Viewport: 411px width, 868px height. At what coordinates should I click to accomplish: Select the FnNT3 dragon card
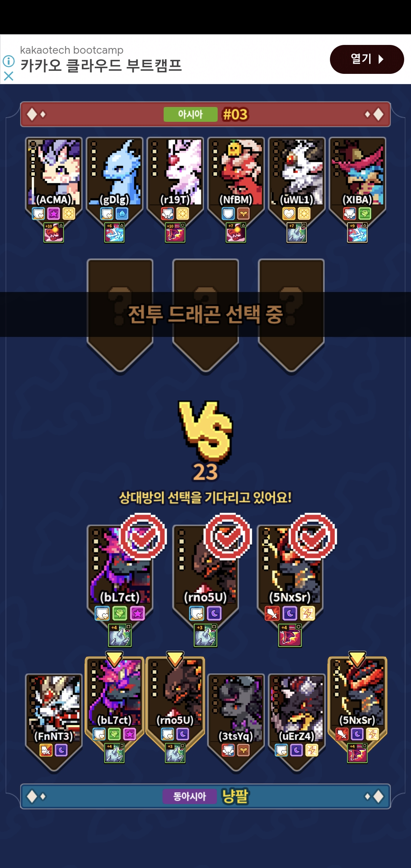click(54, 721)
